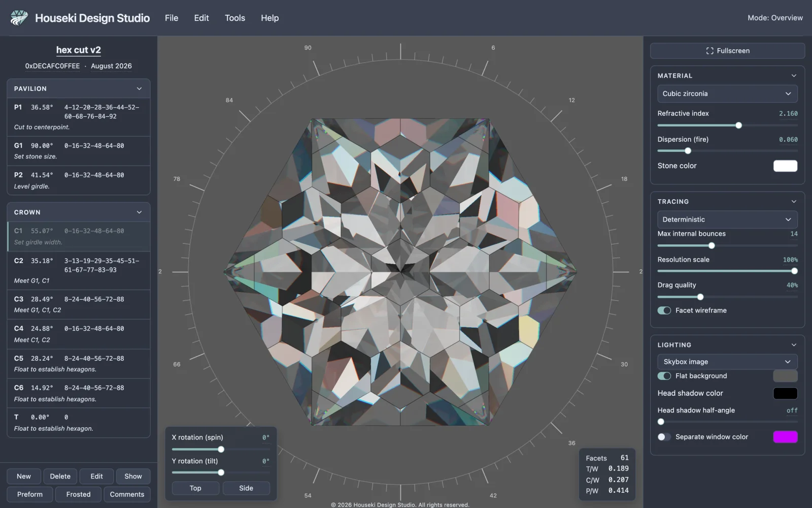Viewport: 812px width, 508px height.
Task: Enable Separate window color toggle
Action: [664, 437]
